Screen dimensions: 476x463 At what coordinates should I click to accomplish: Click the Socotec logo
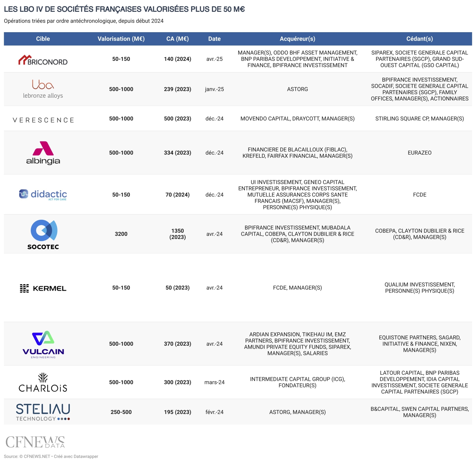43,234
